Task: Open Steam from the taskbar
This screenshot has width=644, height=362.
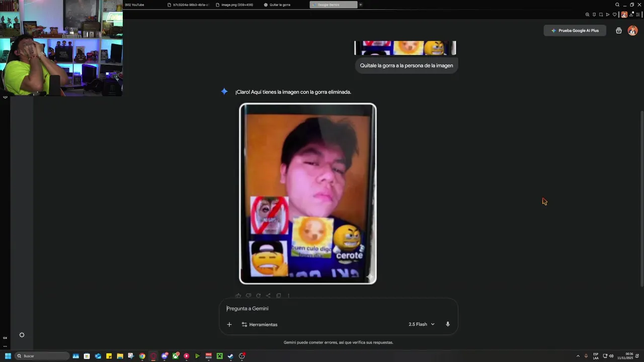Action: (x=231, y=356)
